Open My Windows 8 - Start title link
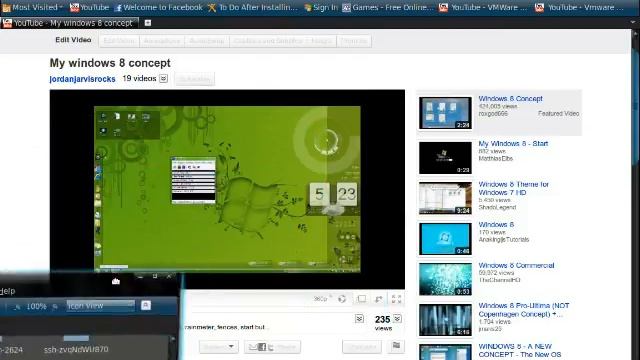640x360 pixels. (513, 144)
